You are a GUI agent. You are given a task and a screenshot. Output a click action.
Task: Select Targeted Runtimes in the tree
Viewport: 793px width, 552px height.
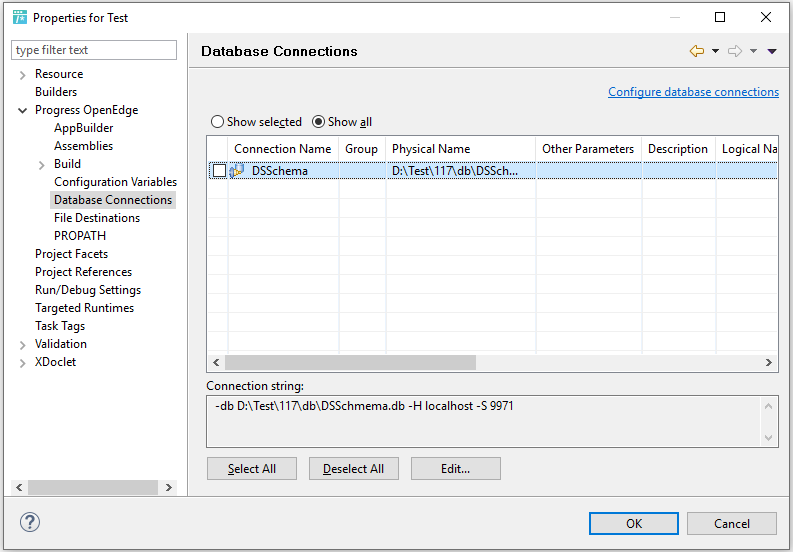pyautogui.click(x=84, y=308)
